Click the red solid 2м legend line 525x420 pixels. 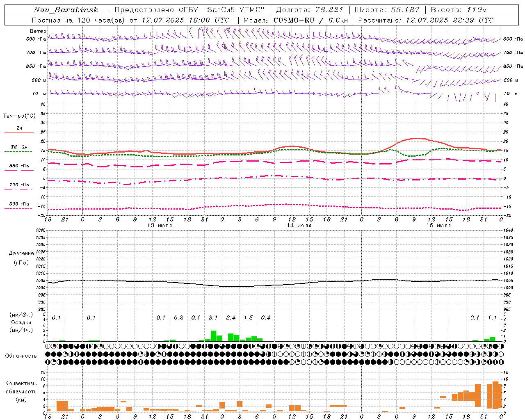tap(19, 132)
